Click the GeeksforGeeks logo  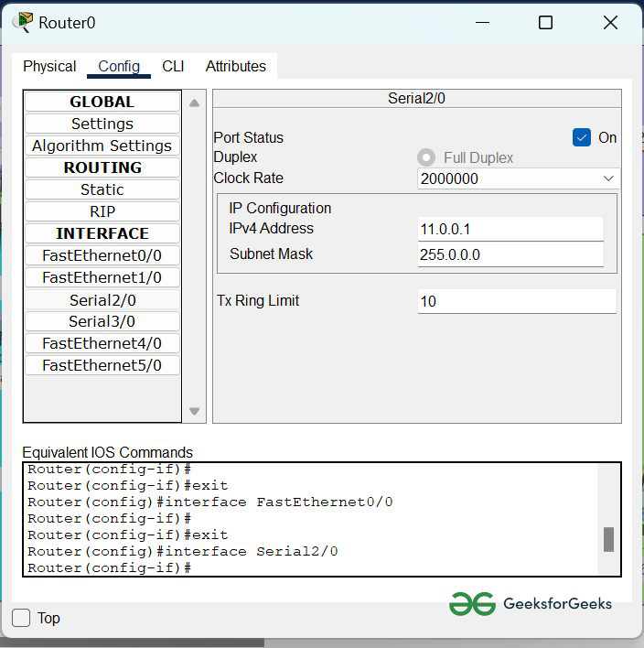click(531, 604)
